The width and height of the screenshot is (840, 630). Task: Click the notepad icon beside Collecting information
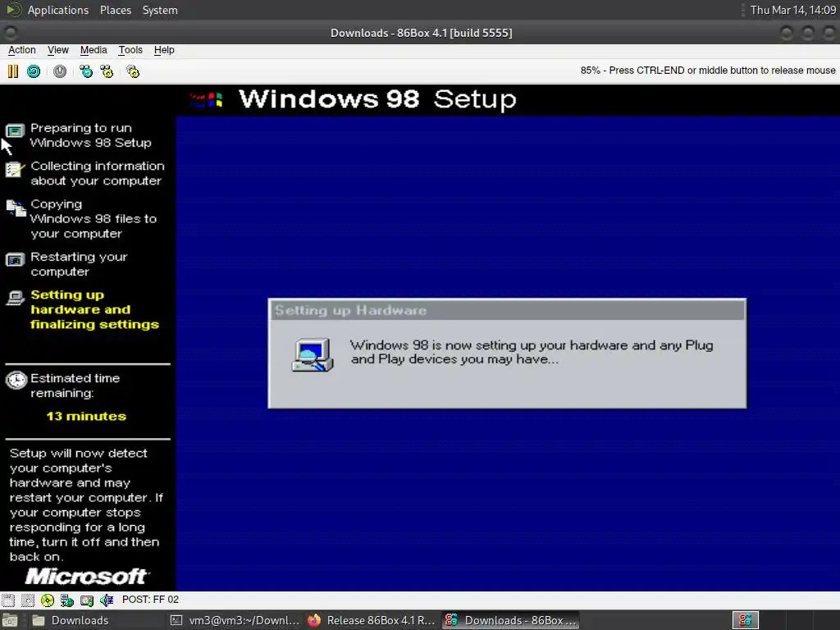pos(15,169)
